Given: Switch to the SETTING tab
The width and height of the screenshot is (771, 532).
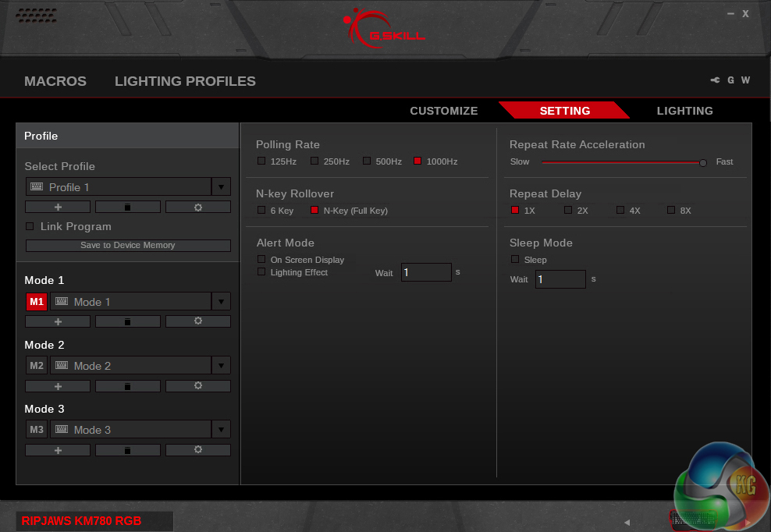Looking at the screenshot, I should pyautogui.click(x=564, y=111).
